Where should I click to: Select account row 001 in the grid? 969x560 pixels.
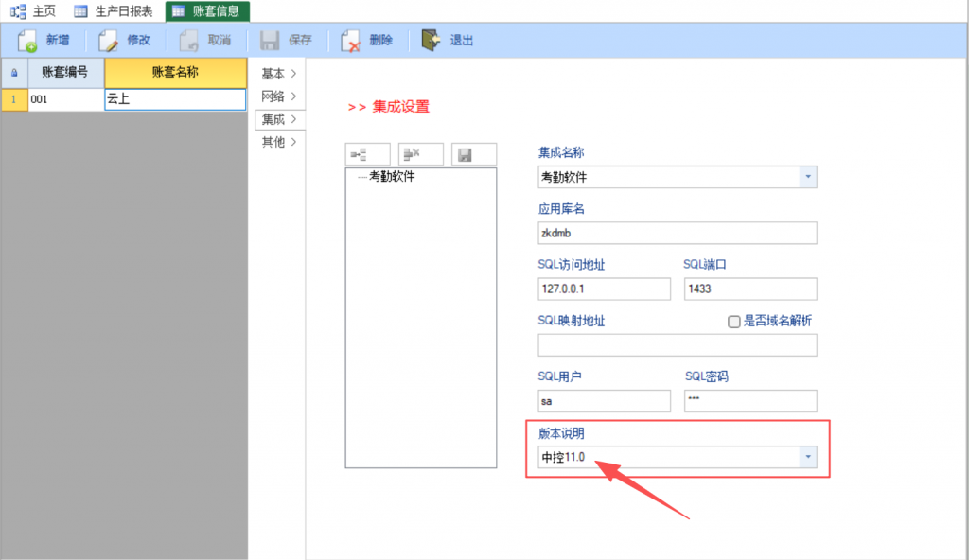point(65,98)
